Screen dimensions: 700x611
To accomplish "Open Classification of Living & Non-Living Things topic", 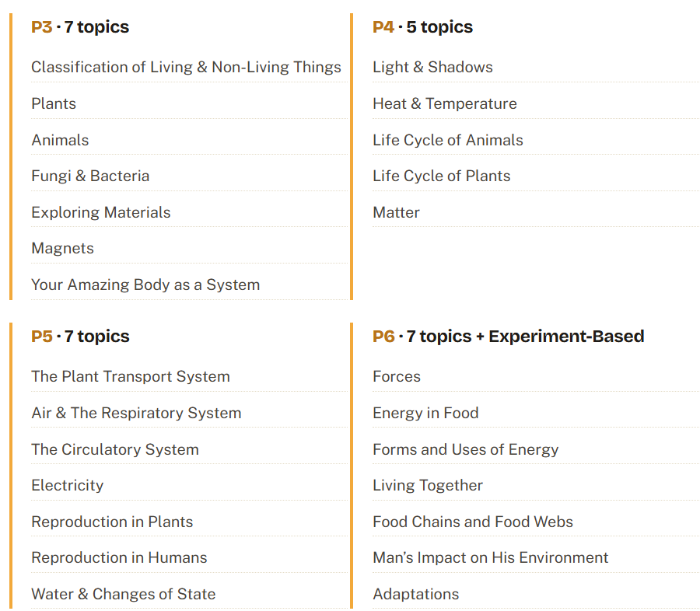I will (186, 68).
